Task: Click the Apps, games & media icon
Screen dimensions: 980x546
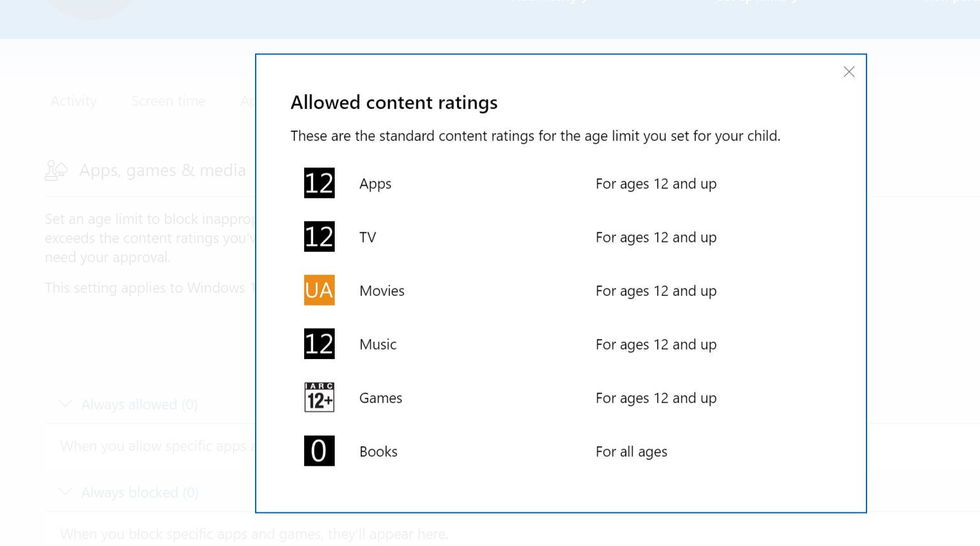Action: click(x=56, y=170)
